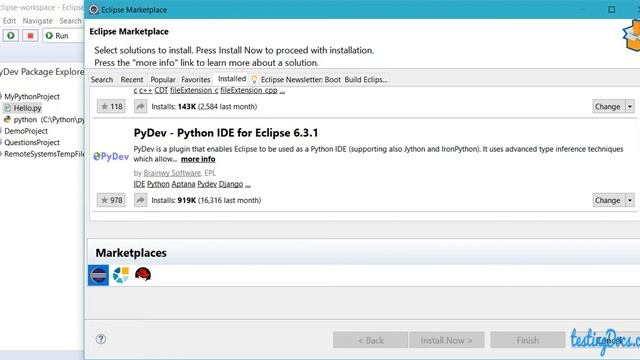Click the PyDev logo thumbnail
Viewport: 640px width, 360px height.
[x=111, y=156]
